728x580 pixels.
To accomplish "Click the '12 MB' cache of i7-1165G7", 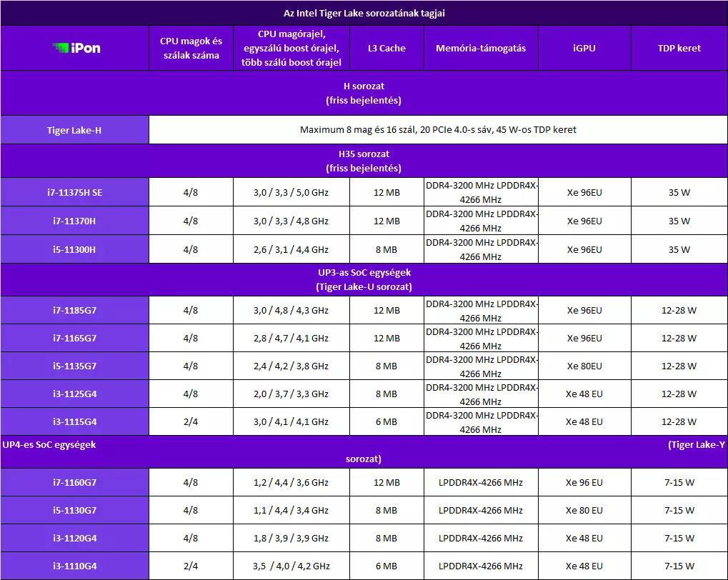I will pos(387,338).
